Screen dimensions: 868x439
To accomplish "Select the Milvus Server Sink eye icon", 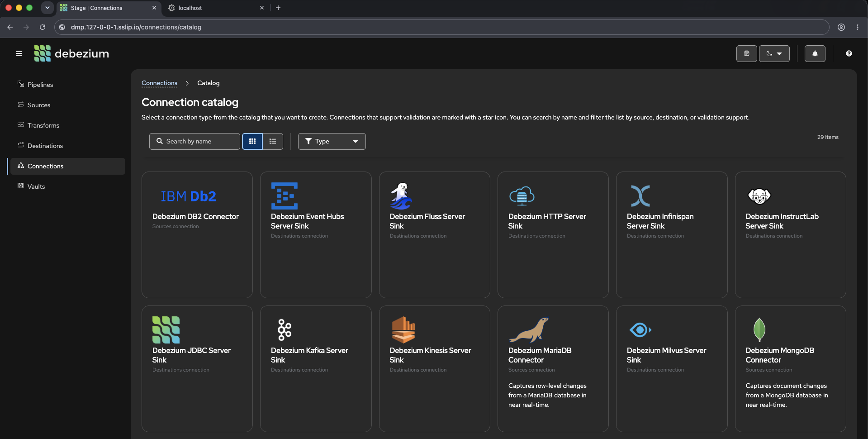I will 640,329.
